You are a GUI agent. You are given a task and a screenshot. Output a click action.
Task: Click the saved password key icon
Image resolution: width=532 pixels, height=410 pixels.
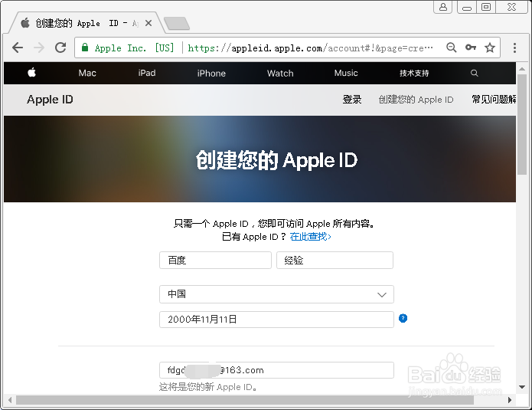point(471,48)
